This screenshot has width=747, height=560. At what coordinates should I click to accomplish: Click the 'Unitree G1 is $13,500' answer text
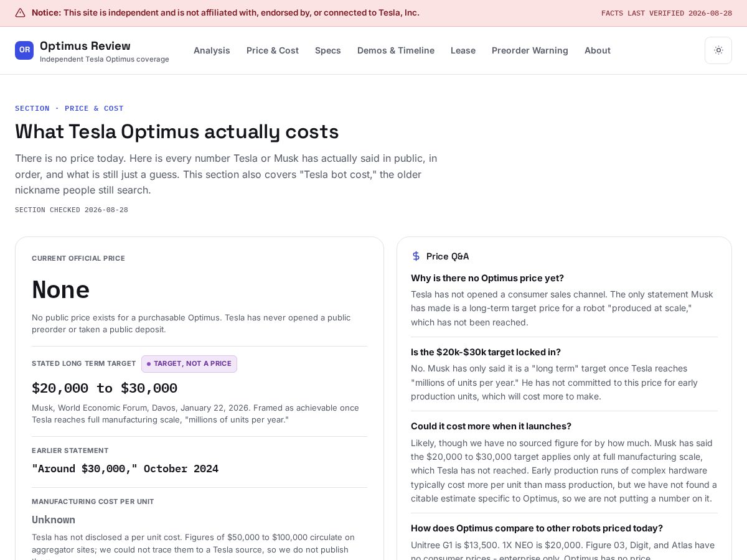563,552
